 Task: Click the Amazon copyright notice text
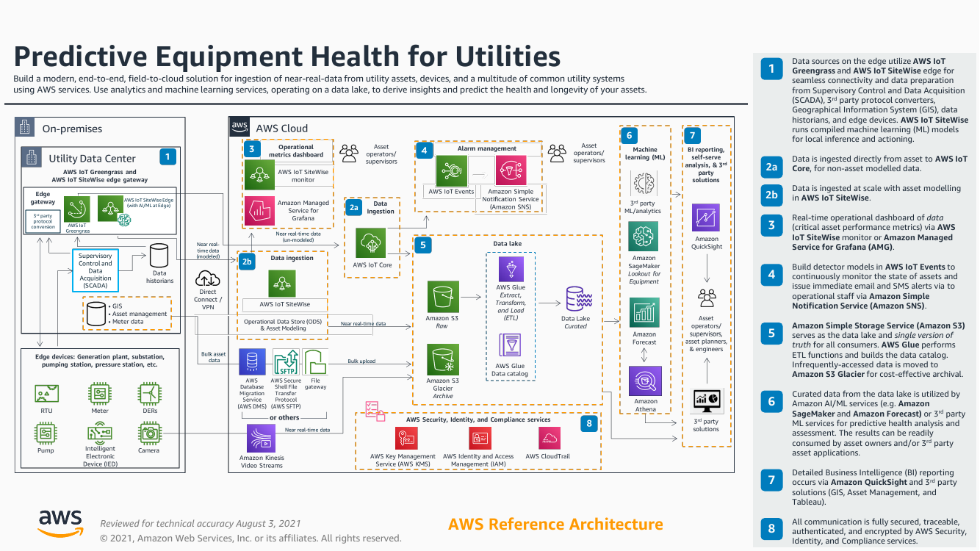point(251,538)
